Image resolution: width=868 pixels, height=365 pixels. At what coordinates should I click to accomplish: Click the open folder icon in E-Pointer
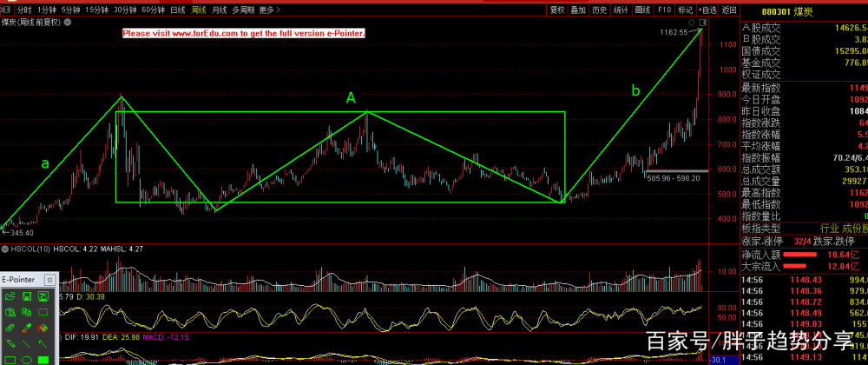point(10,296)
